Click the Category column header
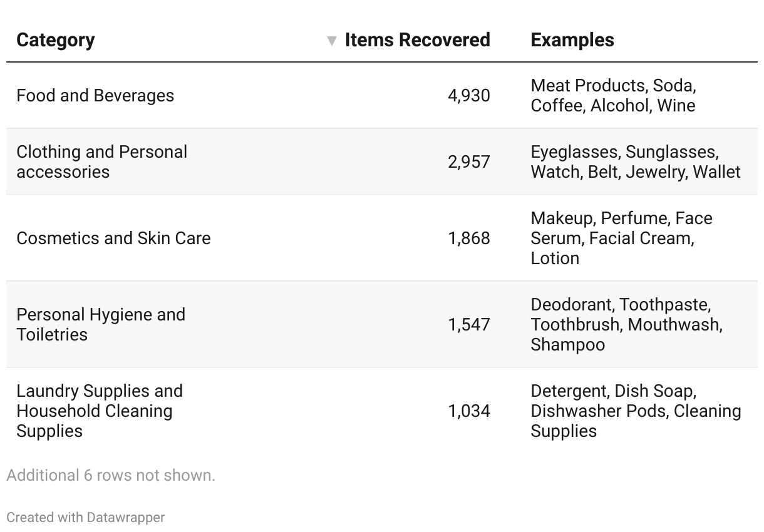The width and height of the screenshot is (764, 532). point(56,40)
